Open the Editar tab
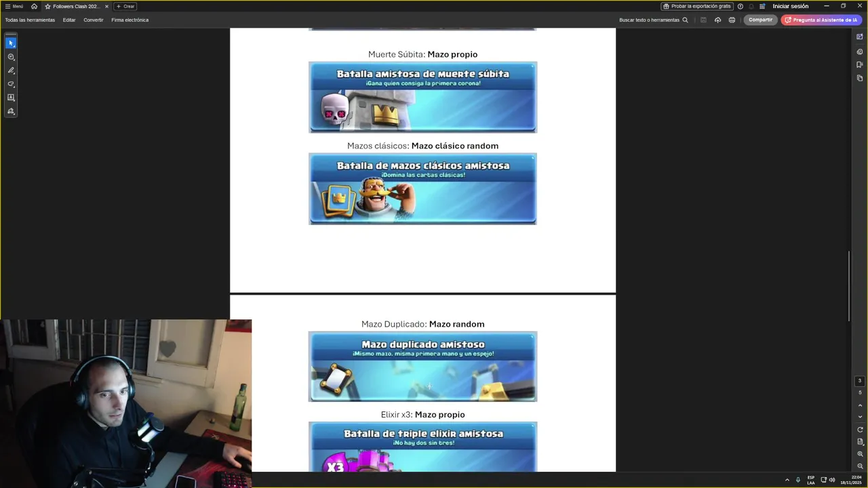Image resolution: width=868 pixels, height=488 pixels. 69,20
